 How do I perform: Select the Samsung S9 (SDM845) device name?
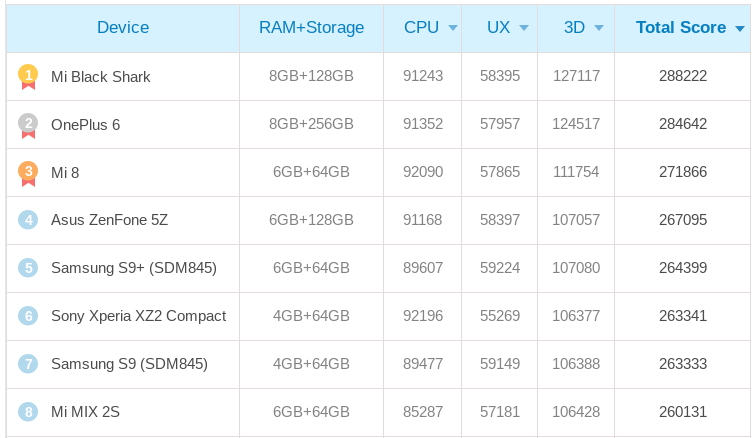(129, 364)
